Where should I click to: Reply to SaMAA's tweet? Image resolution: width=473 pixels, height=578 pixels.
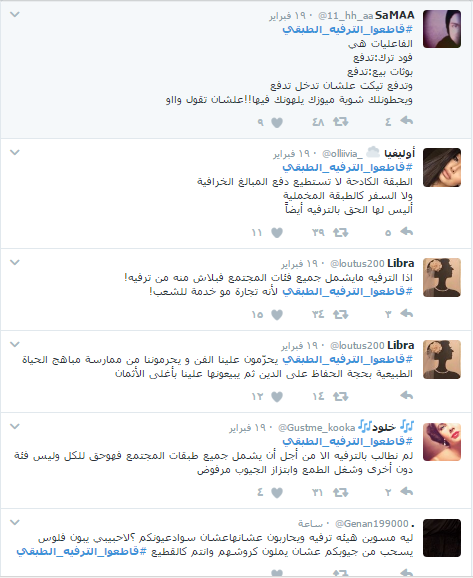(x=406, y=121)
